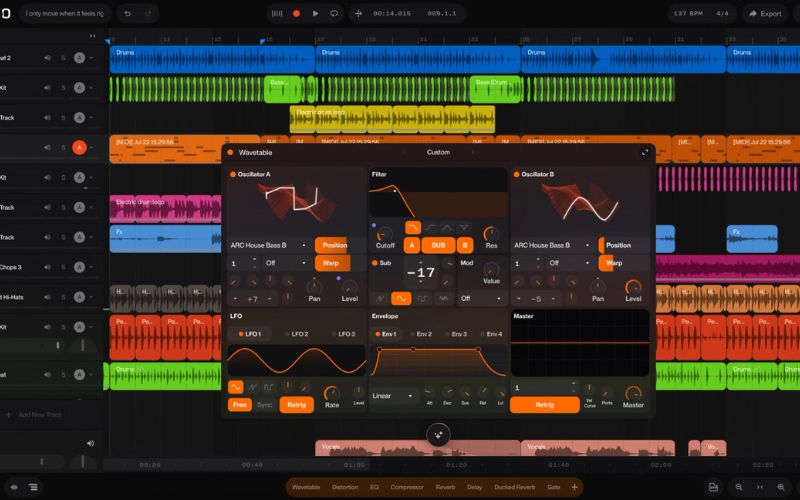This screenshot has width=800, height=500.
Task: Click the Export button
Action: click(765, 14)
